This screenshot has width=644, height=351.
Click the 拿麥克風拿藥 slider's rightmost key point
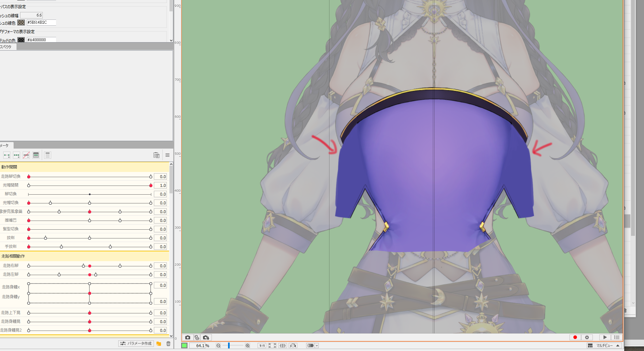click(x=151, y=212)
